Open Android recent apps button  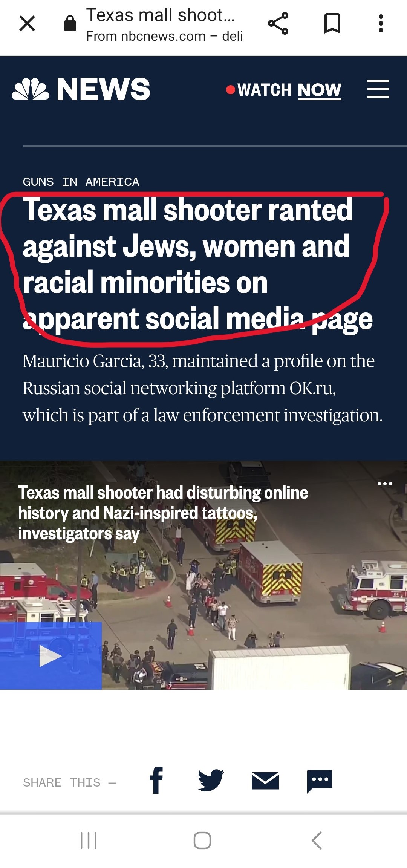click(x=89, y=840)
